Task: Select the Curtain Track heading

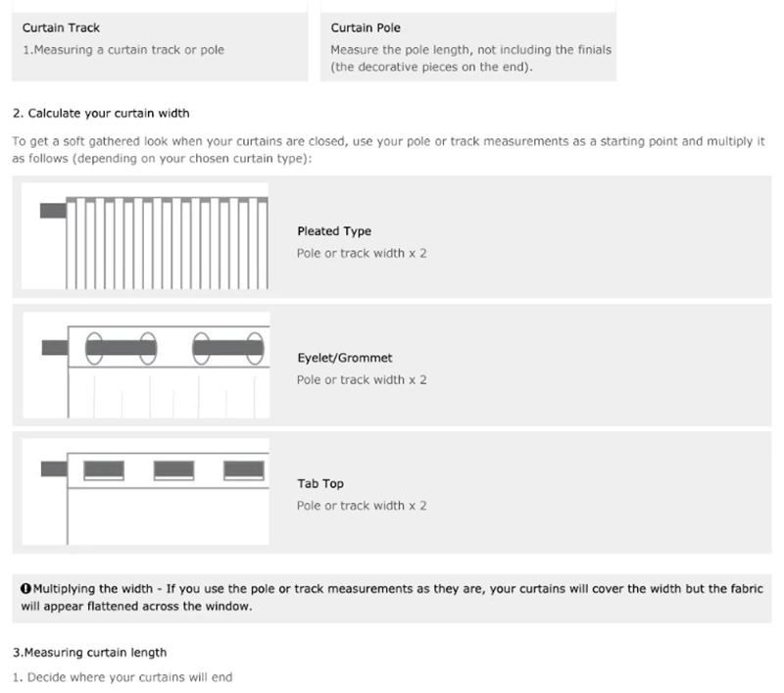Action: click(61, 28)
